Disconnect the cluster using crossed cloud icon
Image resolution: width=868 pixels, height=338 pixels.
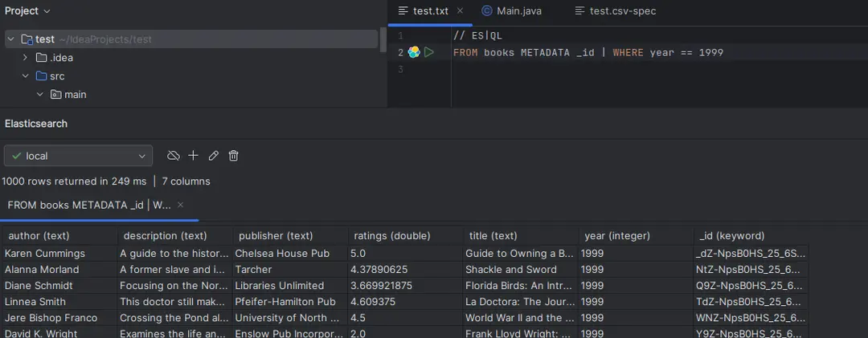[174, 156]
